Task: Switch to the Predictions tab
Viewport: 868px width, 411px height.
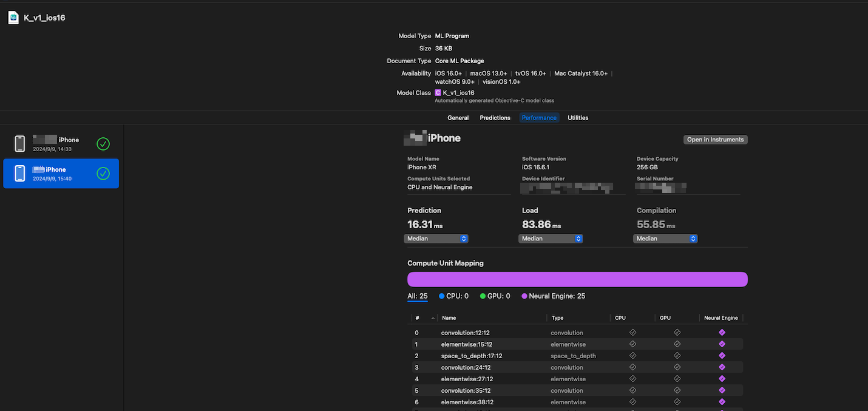Action: [495, 118]
